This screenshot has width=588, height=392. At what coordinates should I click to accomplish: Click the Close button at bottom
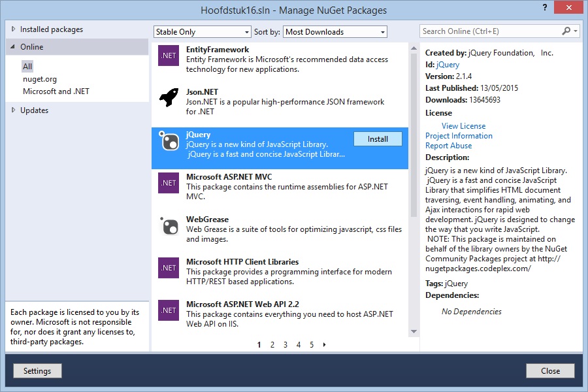(x=550, y=370)
